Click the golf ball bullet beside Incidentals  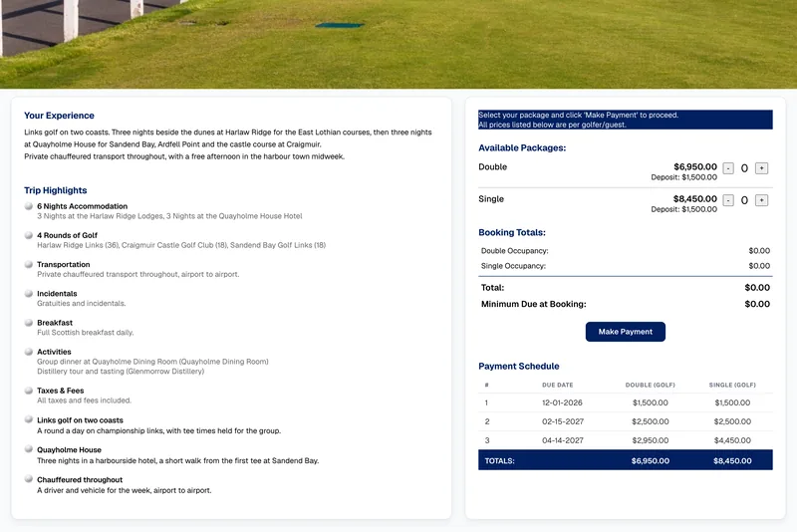click(29, 293)
